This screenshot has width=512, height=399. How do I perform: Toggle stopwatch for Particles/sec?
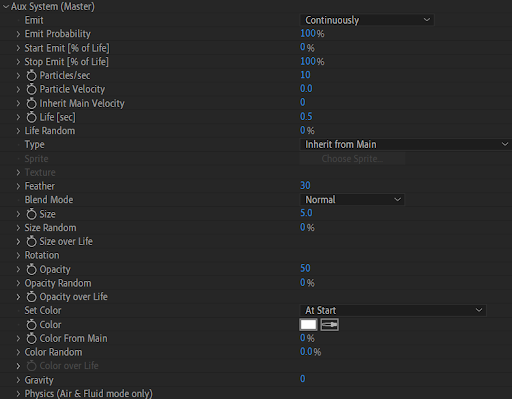point(31,76)
